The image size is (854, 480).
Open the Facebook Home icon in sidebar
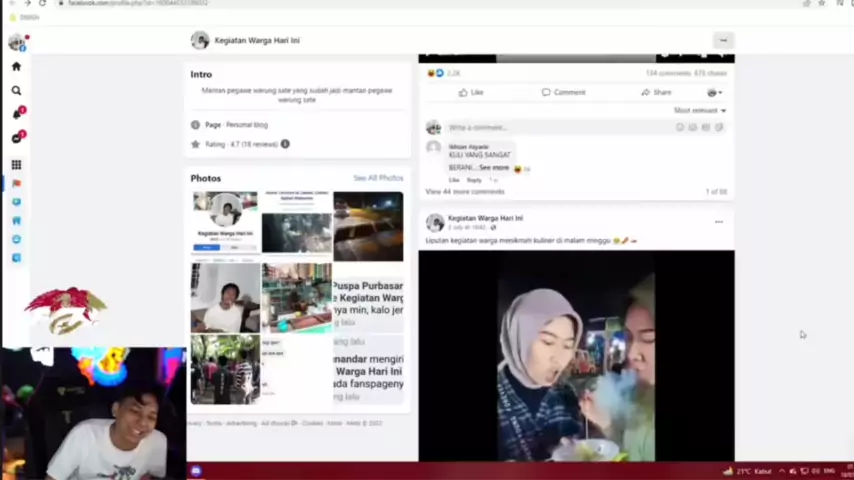coord(16,66)
